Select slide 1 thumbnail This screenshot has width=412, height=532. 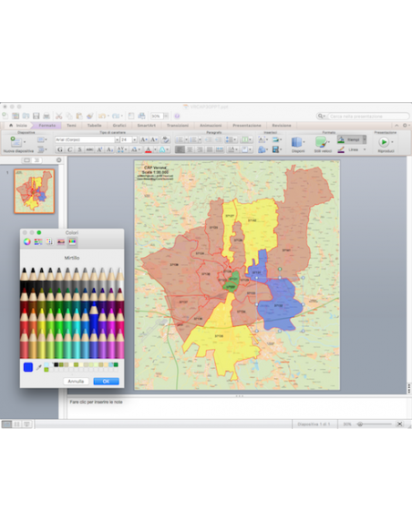click(35, 191)
